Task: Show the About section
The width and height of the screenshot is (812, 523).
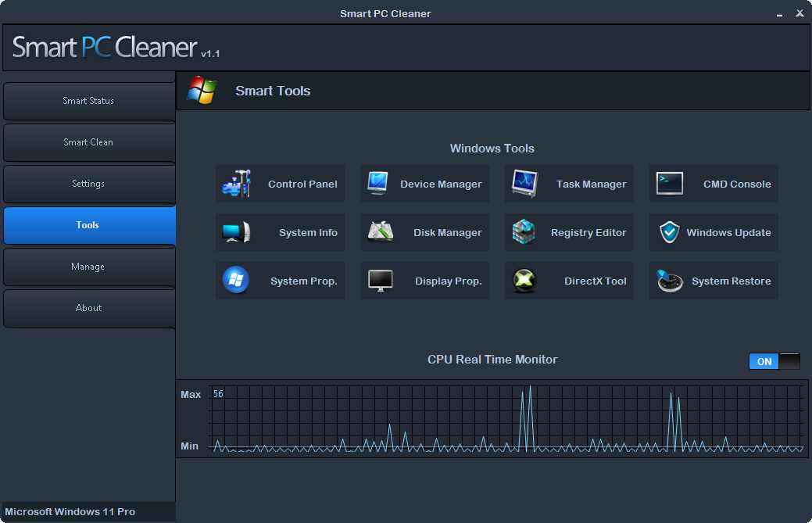Action: 89,308
